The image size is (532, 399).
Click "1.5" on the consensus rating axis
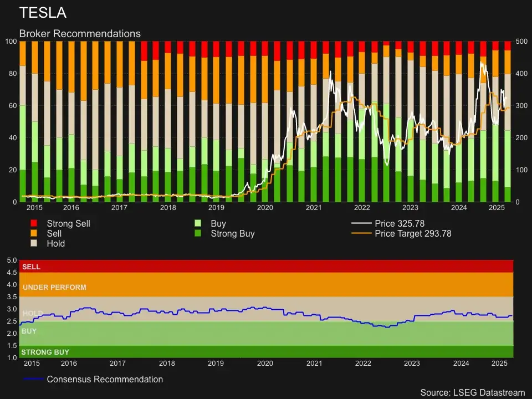click(x=12, y=346)
